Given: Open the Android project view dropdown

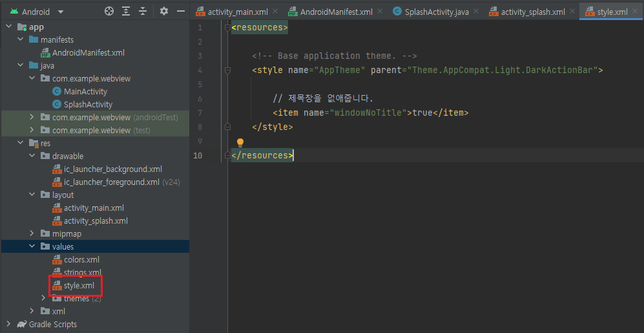Looking at the screenshot, I should (37, 12).
